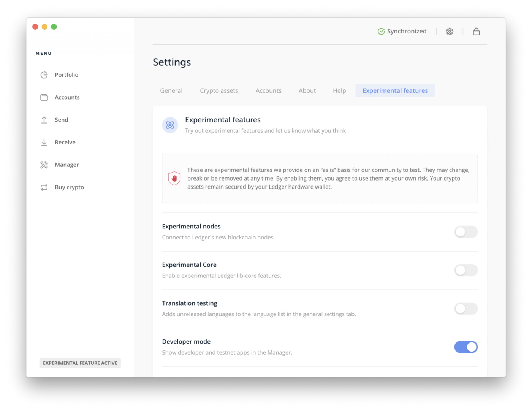Viewport: 532px width, 412px height.
Task: Click the Send upward arrow icon
Action: [x=44, y=120]
